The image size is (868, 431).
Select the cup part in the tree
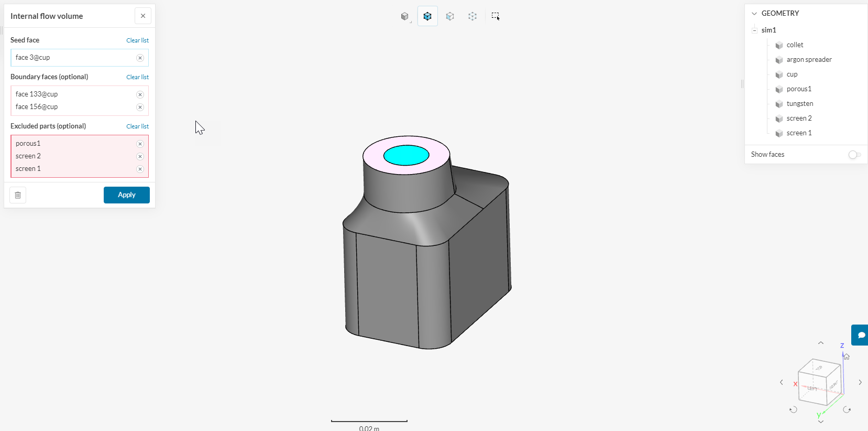click(x=792, y=74)
